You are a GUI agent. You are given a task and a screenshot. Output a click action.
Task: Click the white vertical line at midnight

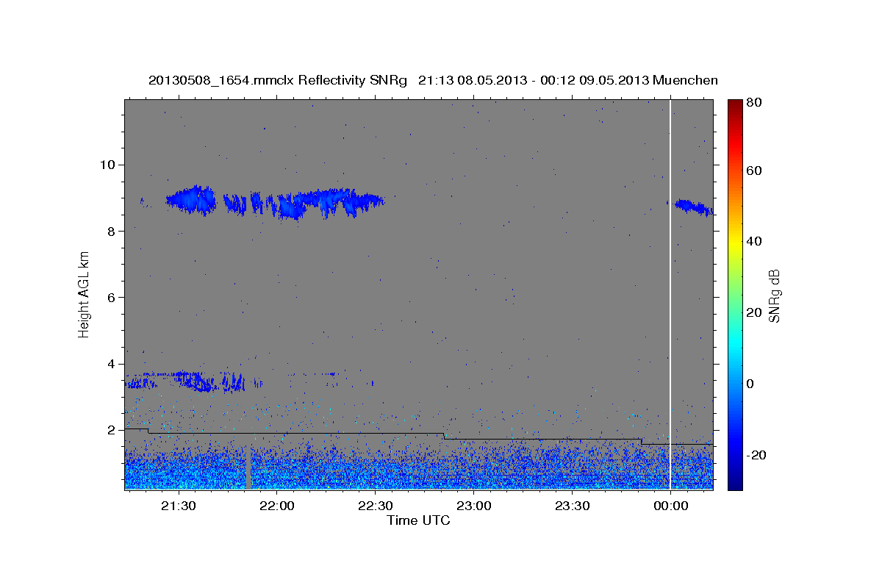tap(670, 294)
